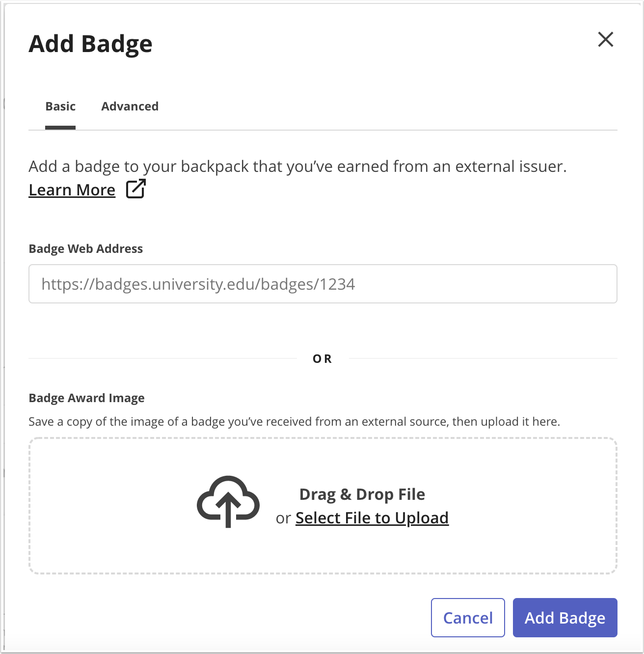Switch to the Advanced tab
The image size is (644, 654).
pyautogui.click(x=130, y=106)
